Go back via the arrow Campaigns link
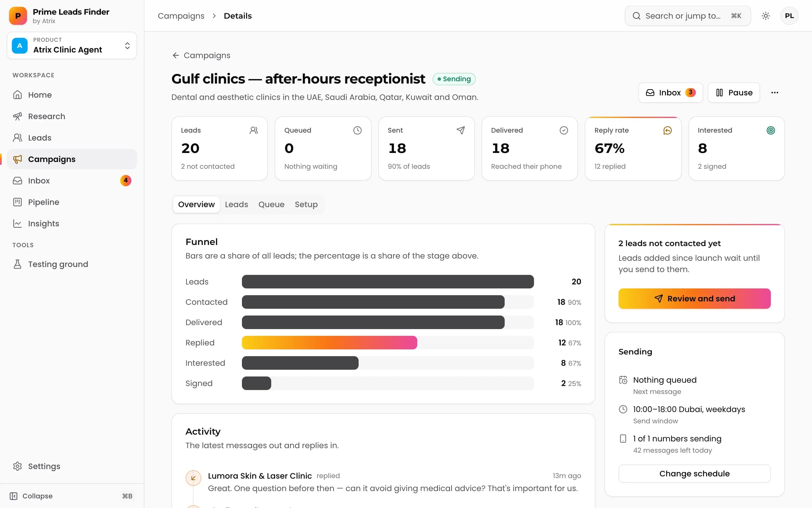 pyautogui.click(x=201, y=55)
